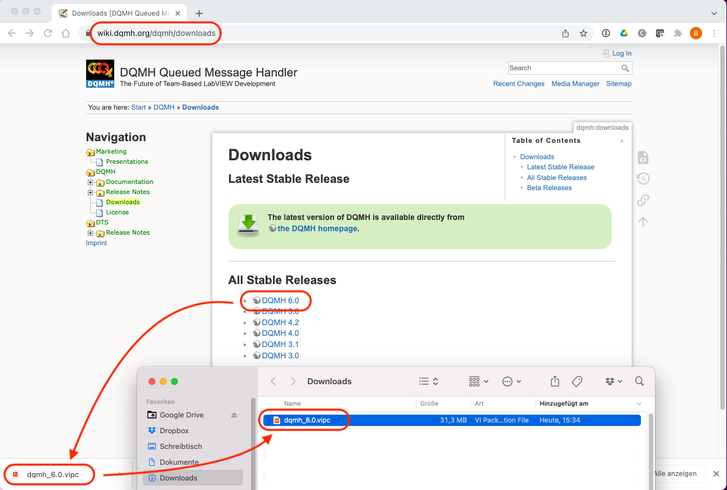The height and width of the screenshot is (490, 727).
Task: Reload the page in Chrome
Action: (48, 33)
